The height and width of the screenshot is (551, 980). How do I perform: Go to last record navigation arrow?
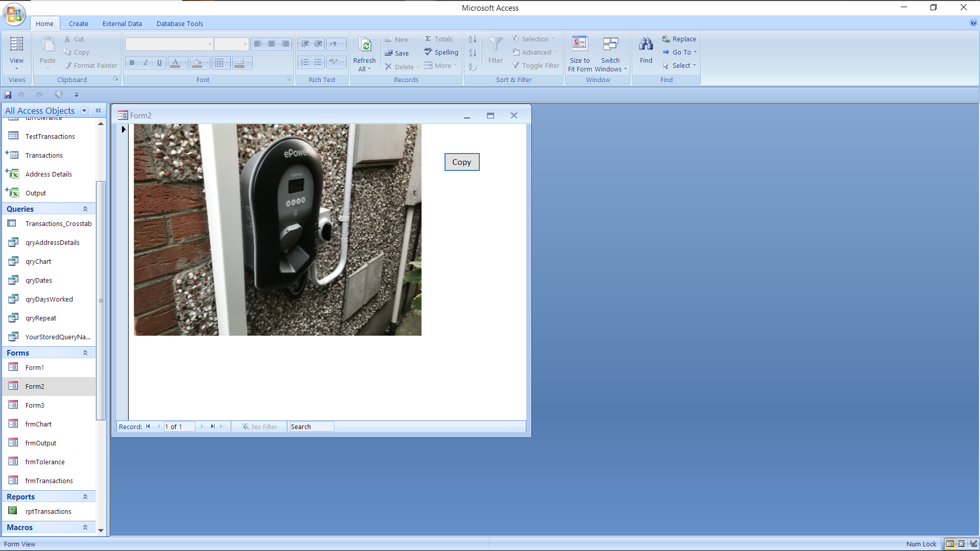(213, 427)
